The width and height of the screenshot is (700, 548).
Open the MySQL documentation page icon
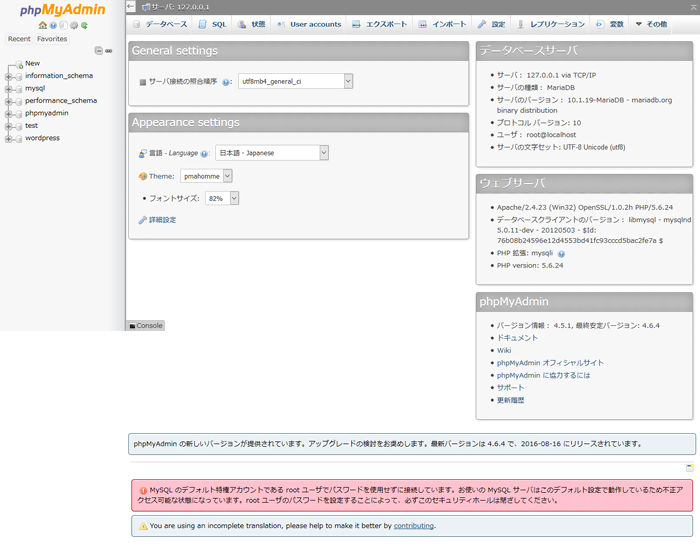63,25
